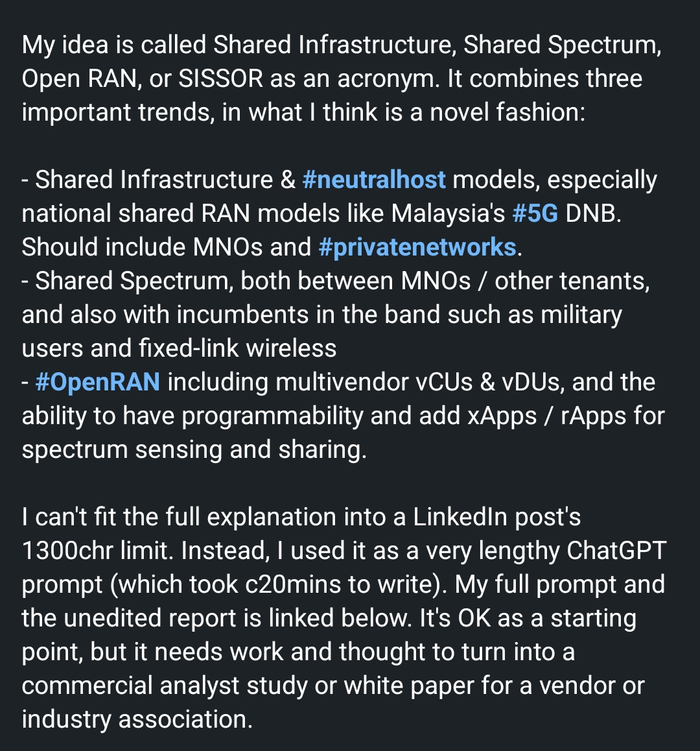Open the #OpenRAN hashtag link
Viewport: 700px width, 751px height.
pyautogui.click(x=98, y=383)
